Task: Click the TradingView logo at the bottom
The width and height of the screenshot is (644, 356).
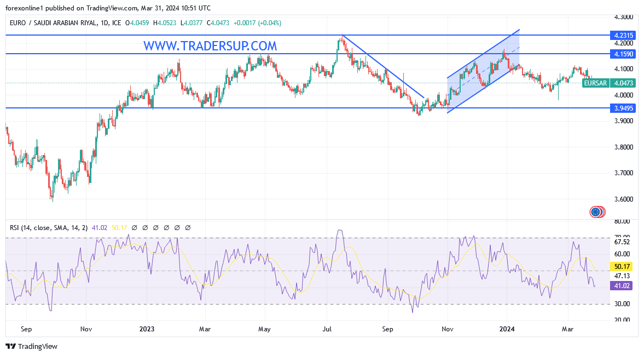Action: pos(32,347)
